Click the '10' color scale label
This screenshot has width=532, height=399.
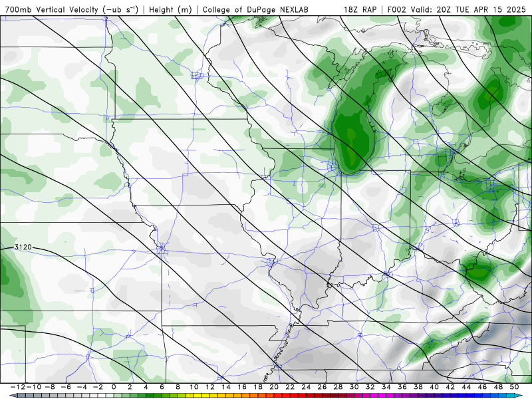pyautogui.click(x=194, y=387)
